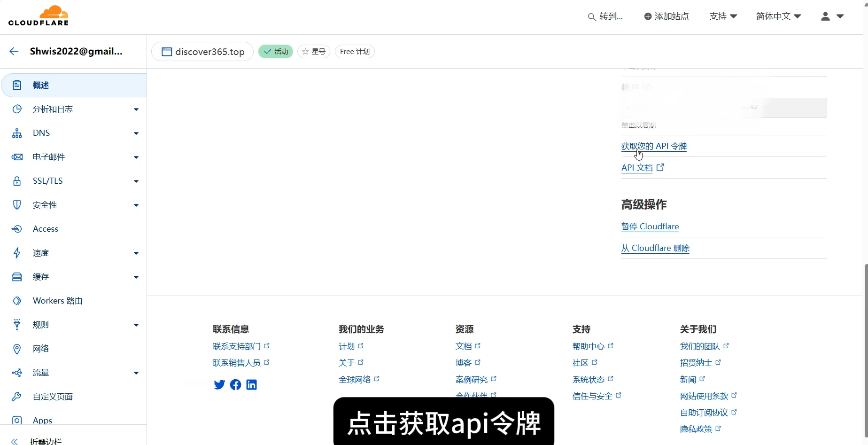Screen dimensions: 868x445
Task: Click the 暂停 Cloudflare link
Action: tap(650, 226)
